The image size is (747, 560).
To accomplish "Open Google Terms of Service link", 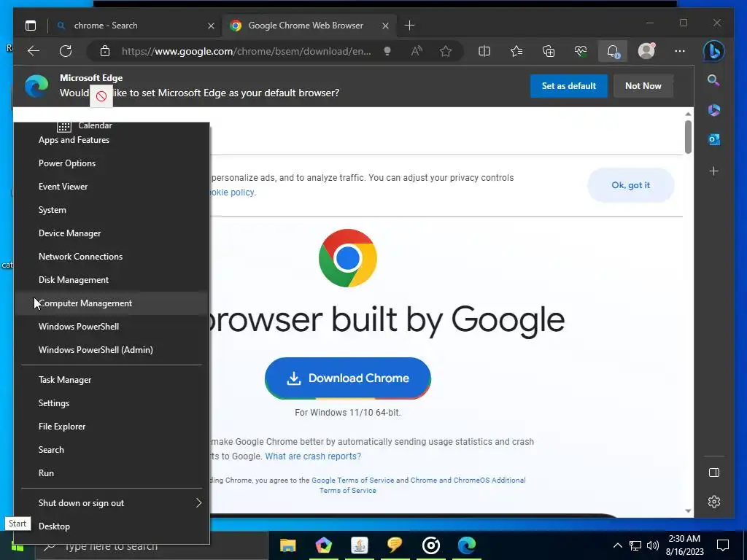I will coord(352,480).
